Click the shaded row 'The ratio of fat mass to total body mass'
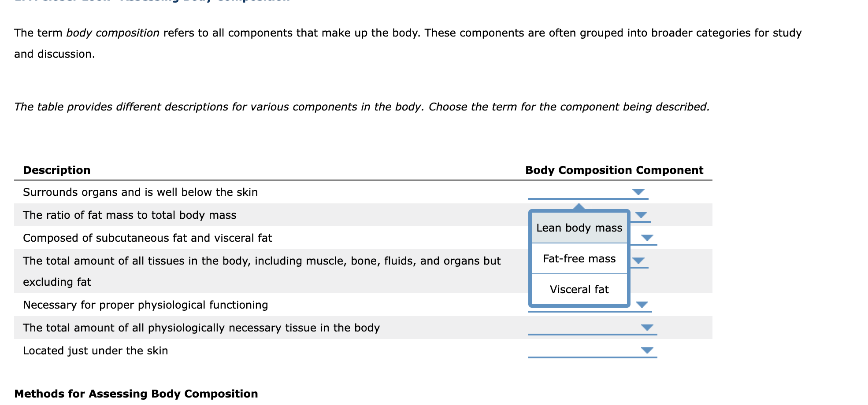 tap(130, 215)
